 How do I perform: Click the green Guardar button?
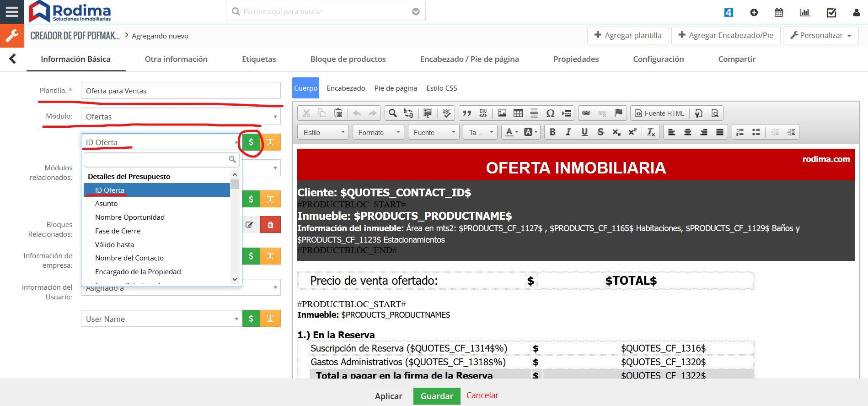coord(437,396)
